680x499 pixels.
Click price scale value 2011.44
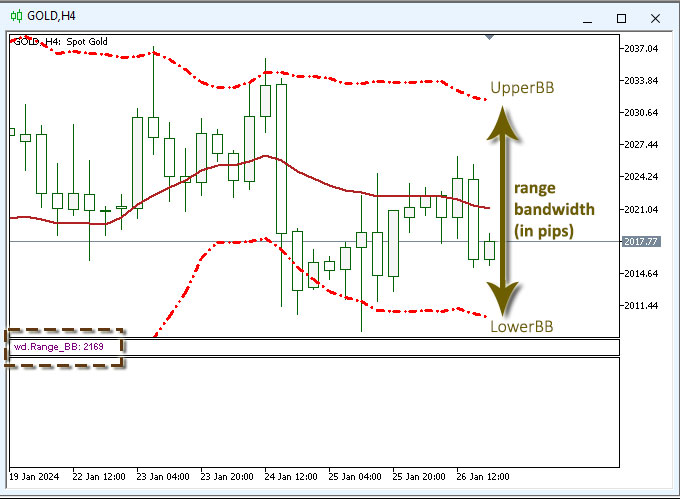641,306
